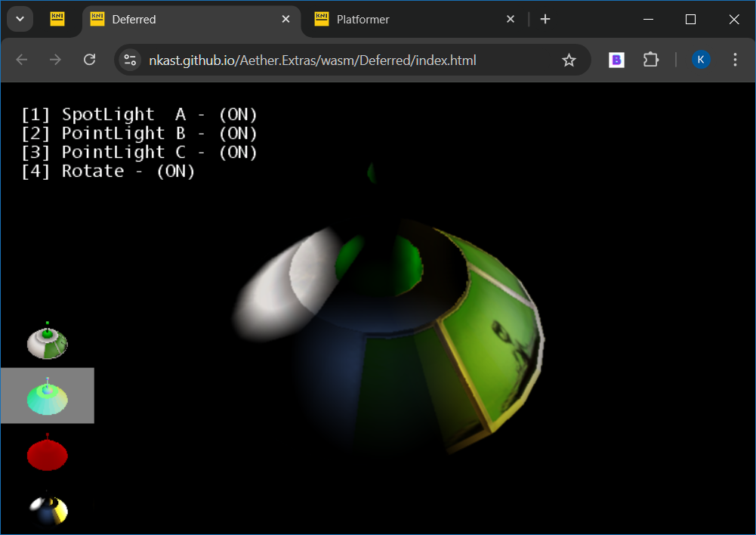The width and height of the screenshot is (756, 535).
Task: Open the Extensions puzzle menu
Action: (651, 60)
